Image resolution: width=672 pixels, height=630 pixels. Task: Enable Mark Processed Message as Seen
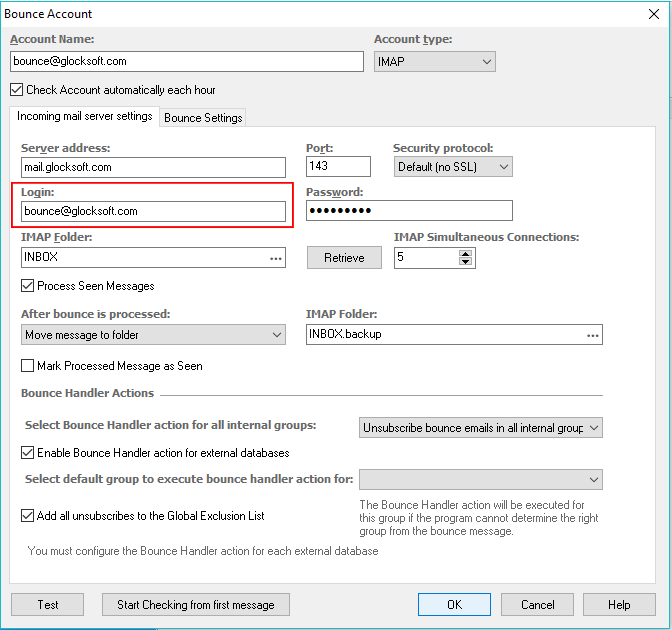[27, 366]
